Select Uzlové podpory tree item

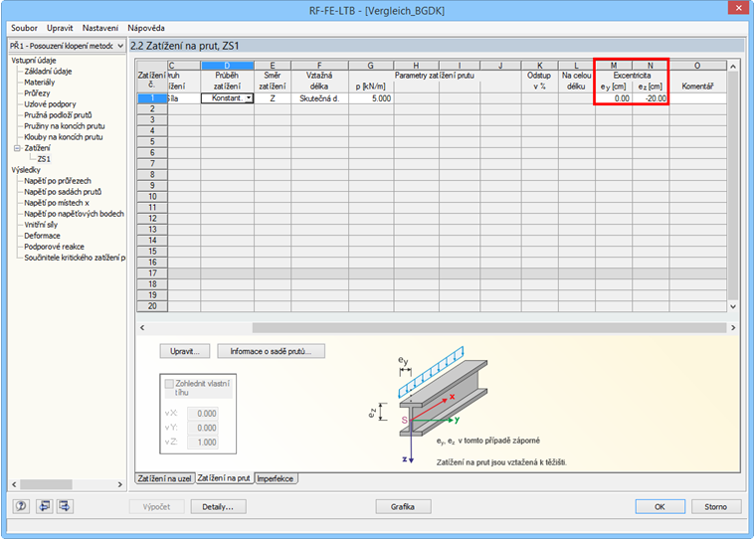pos(50,104)
